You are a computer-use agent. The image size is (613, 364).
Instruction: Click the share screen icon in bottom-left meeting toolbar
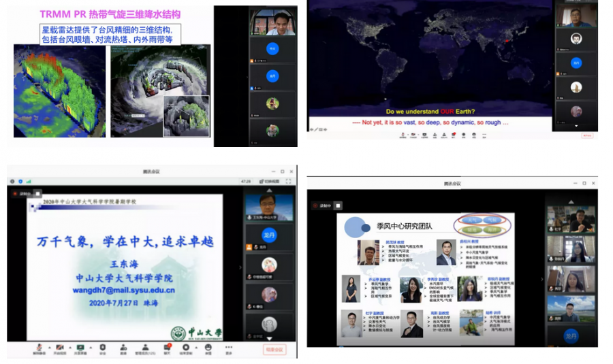(80, 348)
